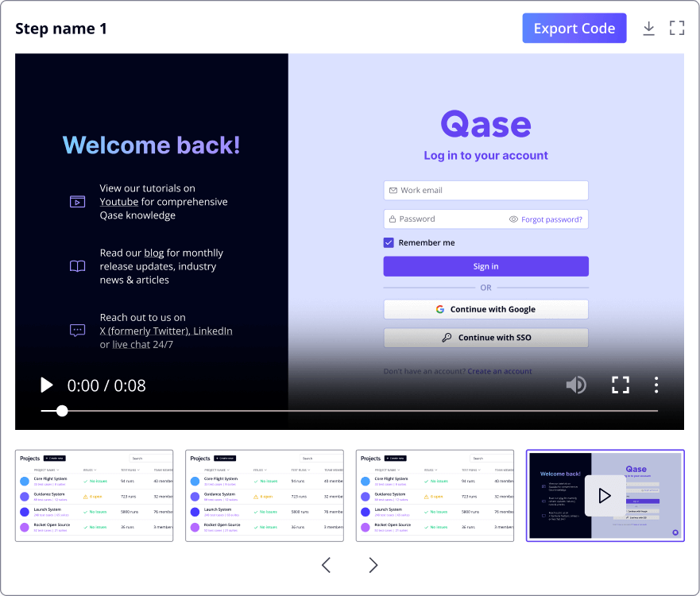Click the Log in to your account heading
Image resolution: width=700 pixels, height=596 pixels.
tap(485, 156)
